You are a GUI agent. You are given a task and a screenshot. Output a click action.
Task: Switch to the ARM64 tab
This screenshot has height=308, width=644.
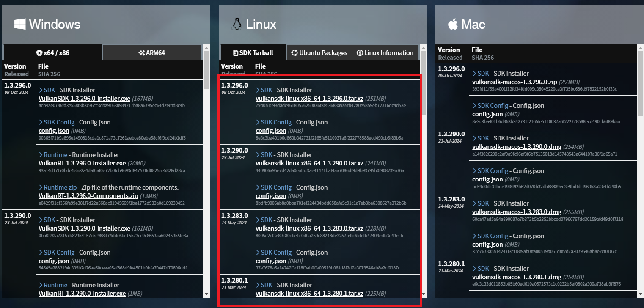(151, 52)
